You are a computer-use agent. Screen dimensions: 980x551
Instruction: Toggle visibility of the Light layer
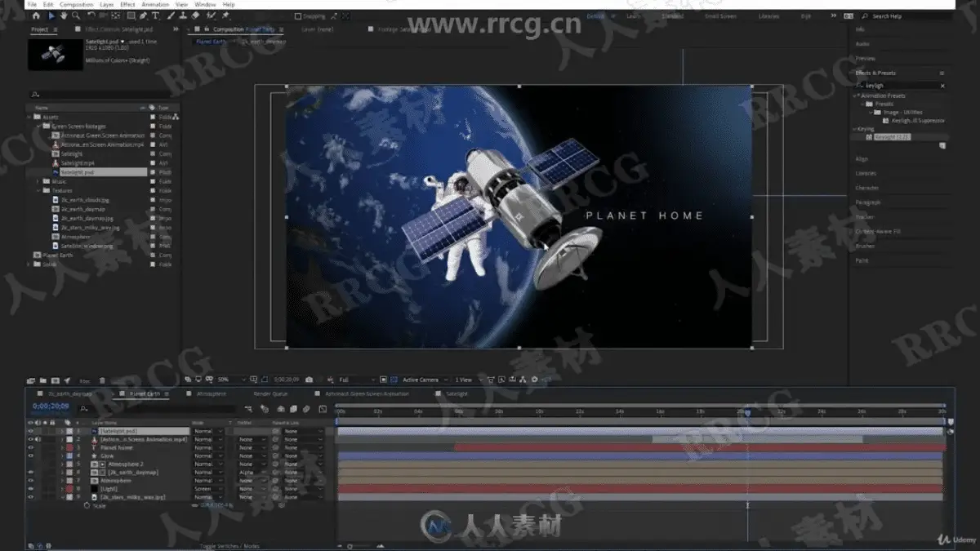(x=31, y=488)
